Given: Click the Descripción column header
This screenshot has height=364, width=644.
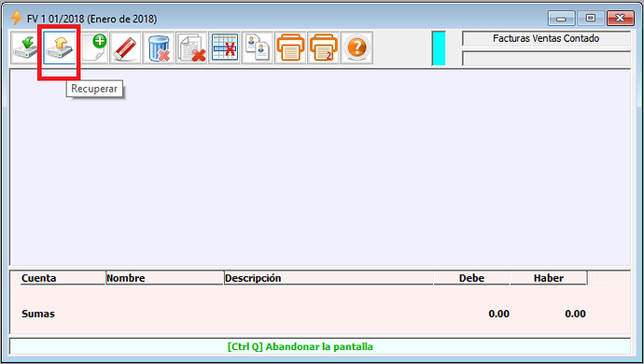Looking at the screenshot, I should point(329,278).
